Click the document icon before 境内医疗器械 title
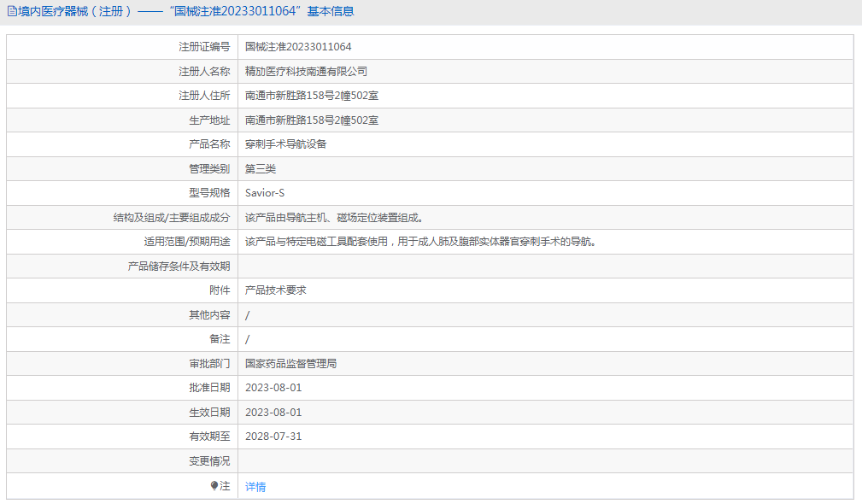The height and width of the screenshot is (504, 862). coord(12,11)
